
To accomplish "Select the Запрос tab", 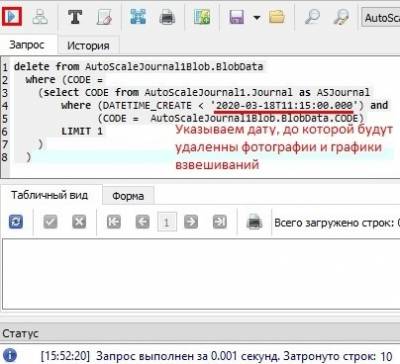I will pos(27,45).
